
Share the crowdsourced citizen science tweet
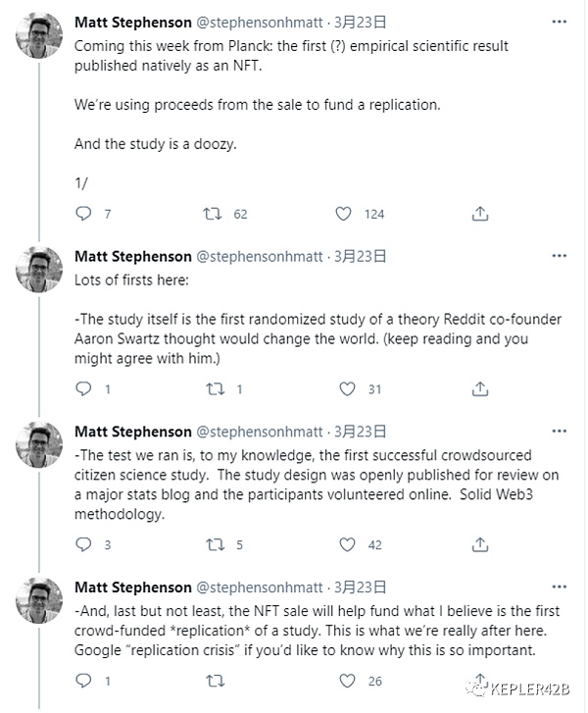click(480, 544)
